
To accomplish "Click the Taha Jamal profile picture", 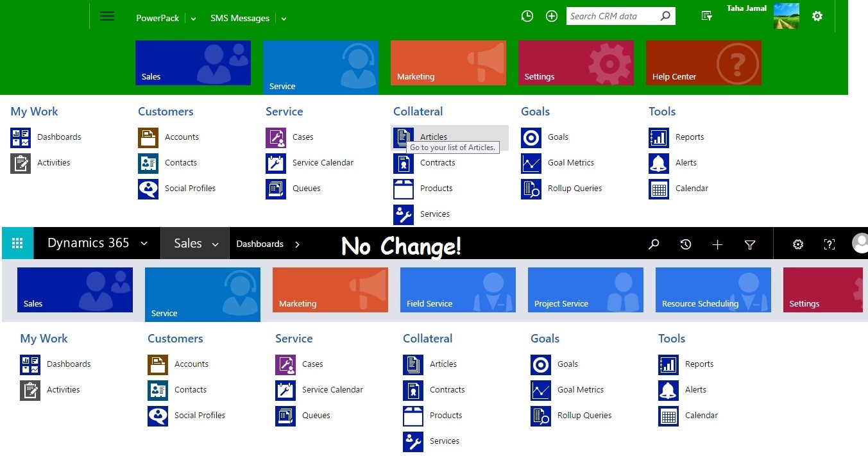I will pyautogui.click(x=787, y=16).
